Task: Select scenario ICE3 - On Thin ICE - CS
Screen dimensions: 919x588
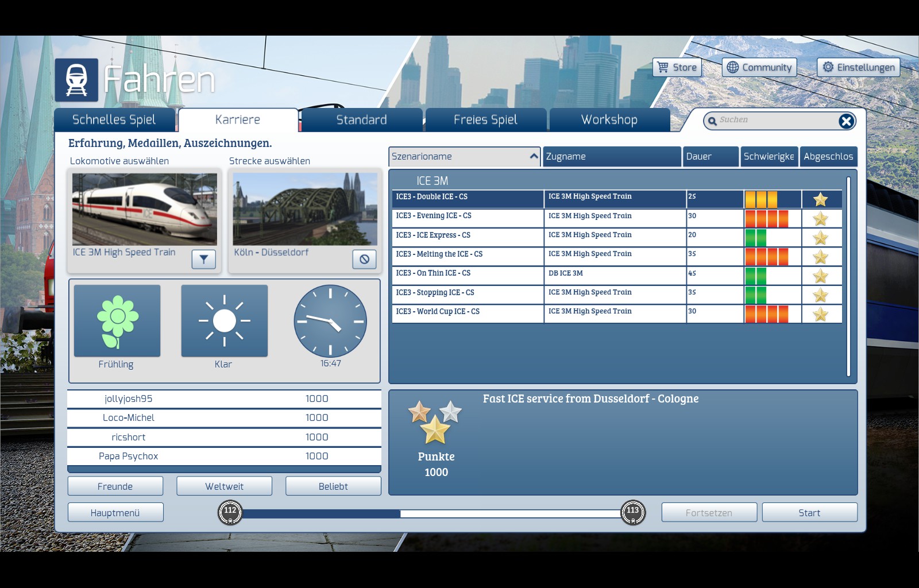Action: coord(617,276)
